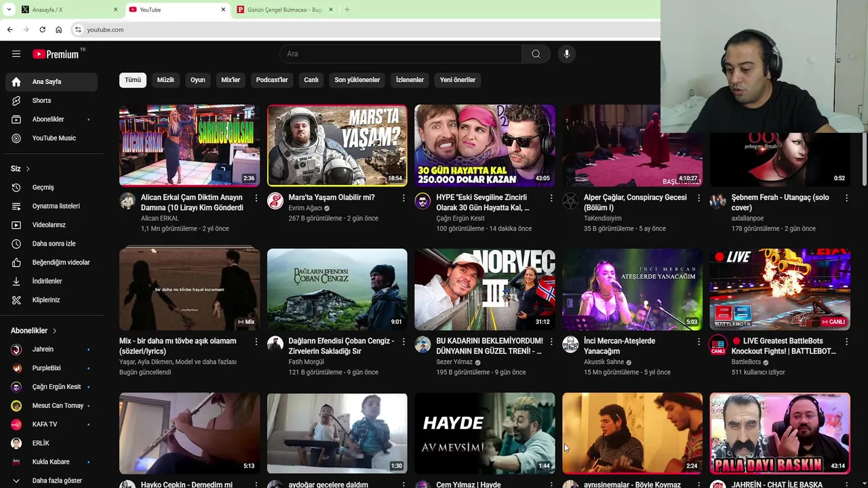Open İndirilenler in the sidebar

(52, 281)
